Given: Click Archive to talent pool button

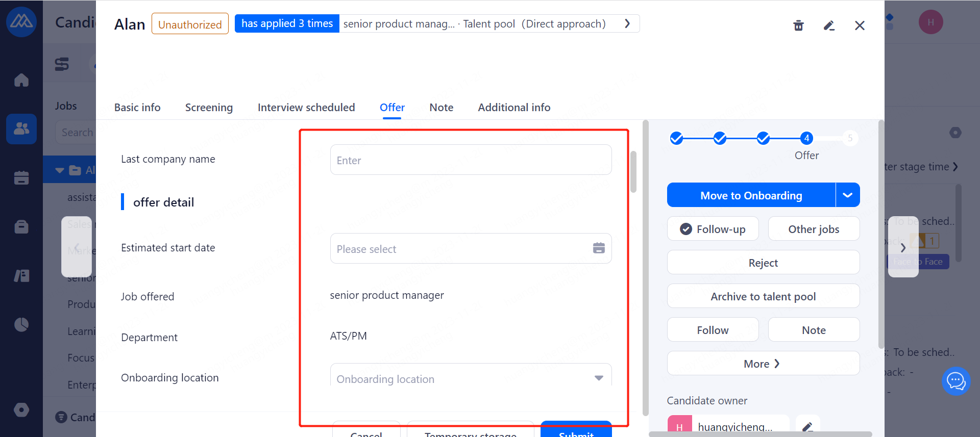Looking at the screenshot, I should tap(763, 296).
